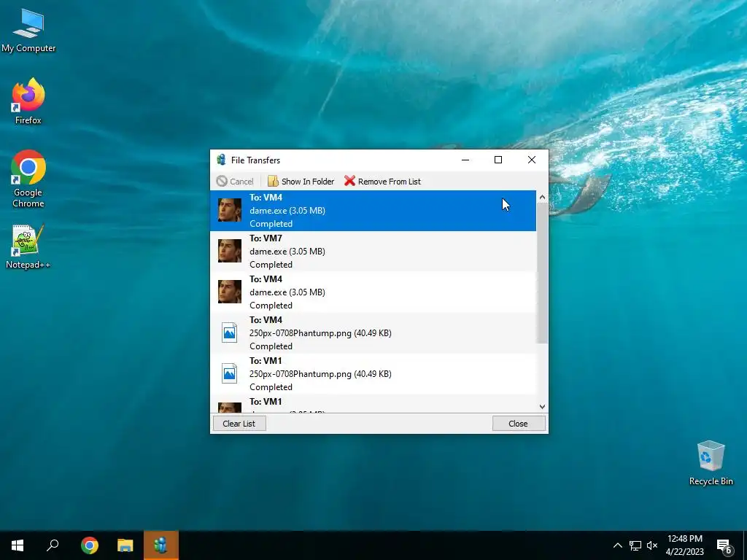
Task: Select the middle To: VM4 dame.exe transfer
Action: (x=373, y=292)
